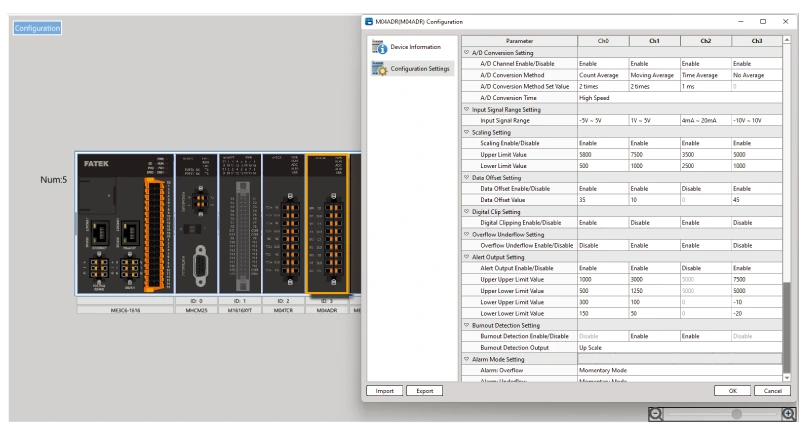This screenshot has width=807, height=437.
Task: Toggle Ch0 Overflow Underflow Enable/Disable value
Action: tap(603, 245)
